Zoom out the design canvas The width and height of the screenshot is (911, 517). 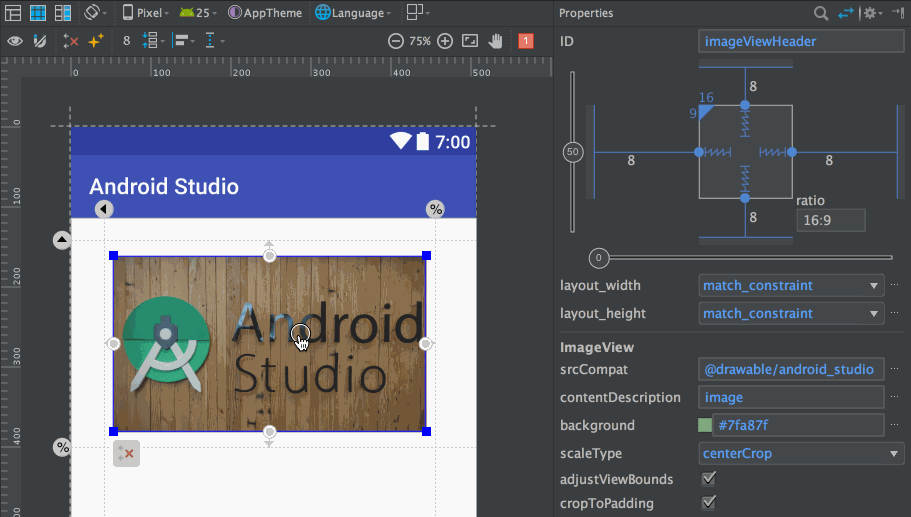(396, 41)
